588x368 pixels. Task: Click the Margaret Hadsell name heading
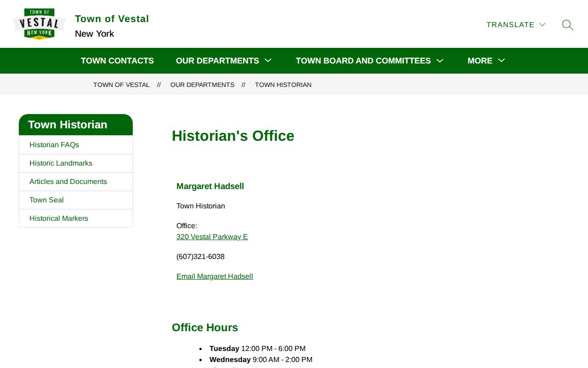click(x=210, y=186)
